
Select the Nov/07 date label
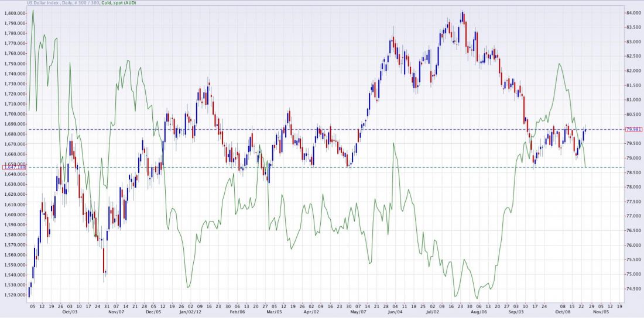pyautogui.click(x=116, y=312)
